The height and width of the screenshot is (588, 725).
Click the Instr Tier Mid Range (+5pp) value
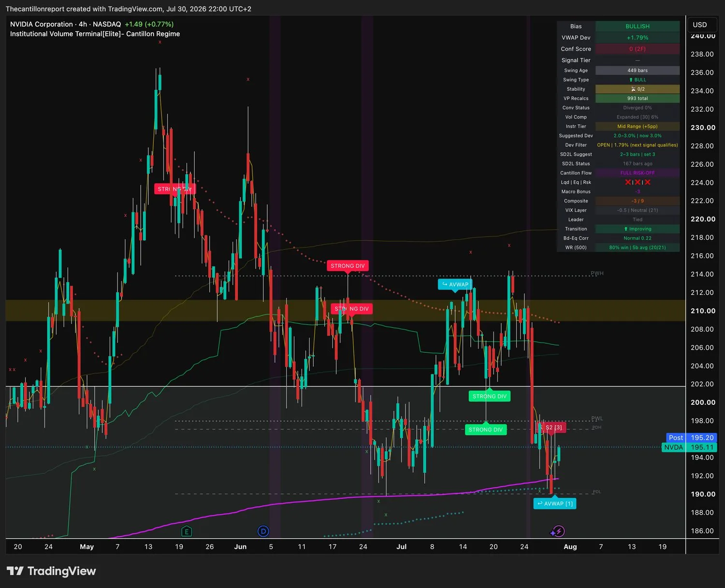[x=638, y=127]
